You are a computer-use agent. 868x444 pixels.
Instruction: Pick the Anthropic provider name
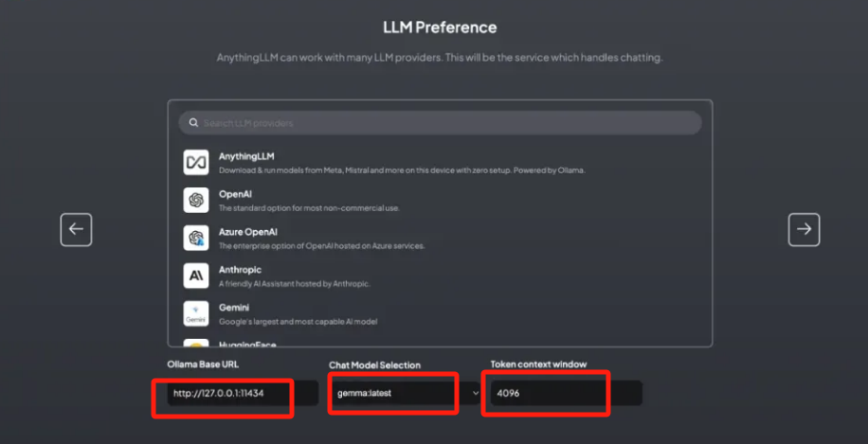coord(240,270)
